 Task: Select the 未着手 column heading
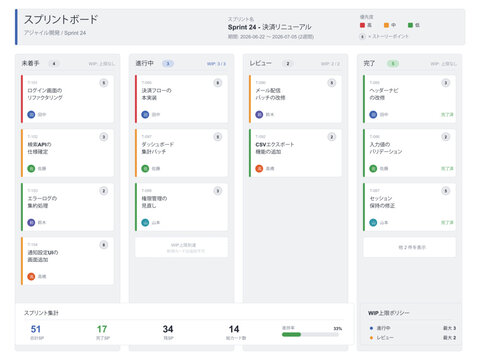pyautogui.click(x=30, y=63)
